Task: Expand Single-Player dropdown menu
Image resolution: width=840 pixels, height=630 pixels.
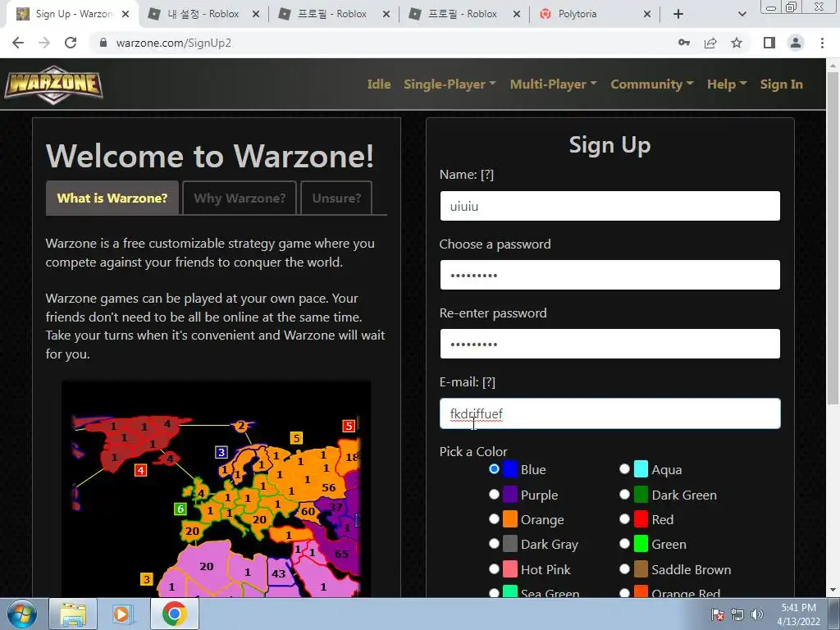Action: 450,84
